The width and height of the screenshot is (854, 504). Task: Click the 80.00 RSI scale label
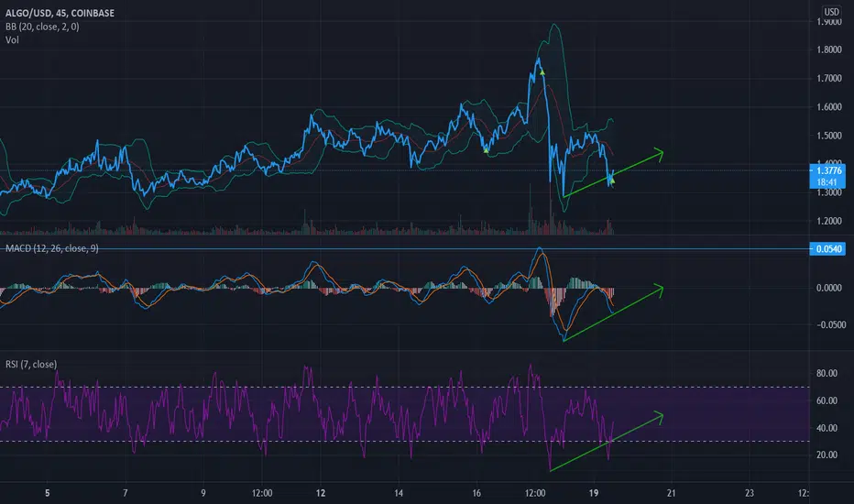click(x=827, y=373)
